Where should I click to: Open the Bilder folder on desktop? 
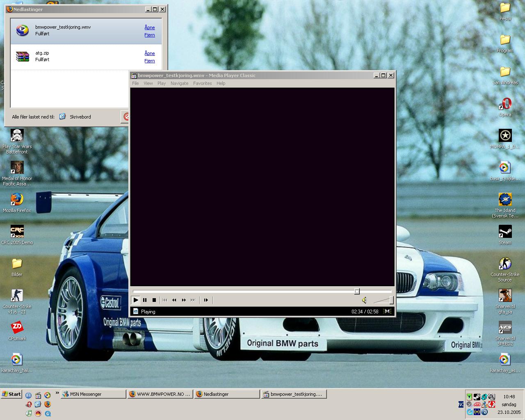coord(17,267)
